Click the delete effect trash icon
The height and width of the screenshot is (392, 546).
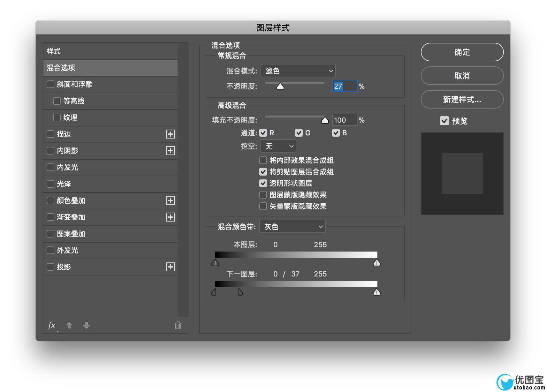[178, 325]
